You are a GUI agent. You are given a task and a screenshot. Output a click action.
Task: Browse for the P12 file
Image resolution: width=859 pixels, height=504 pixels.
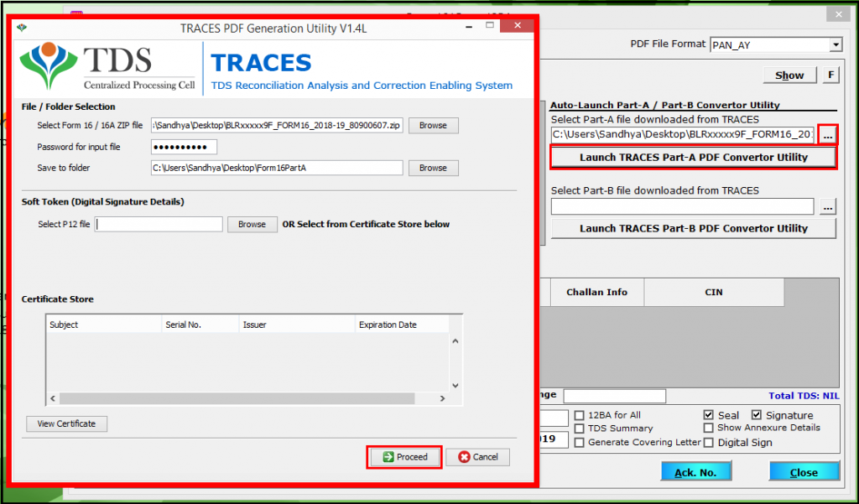click(252, 225)
